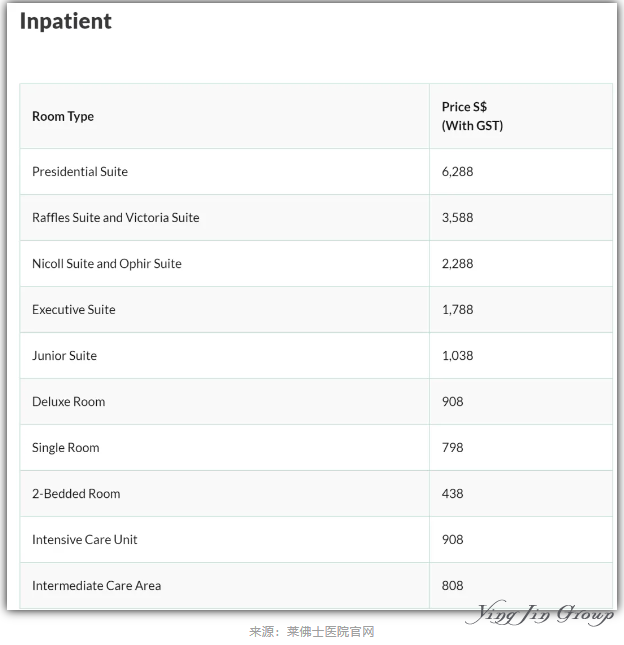Image resolution: width=624 pixels, height=645 pixels.
Task: Click the 3,588 price value
Action: pyautogui.click(x=457, y=218)
